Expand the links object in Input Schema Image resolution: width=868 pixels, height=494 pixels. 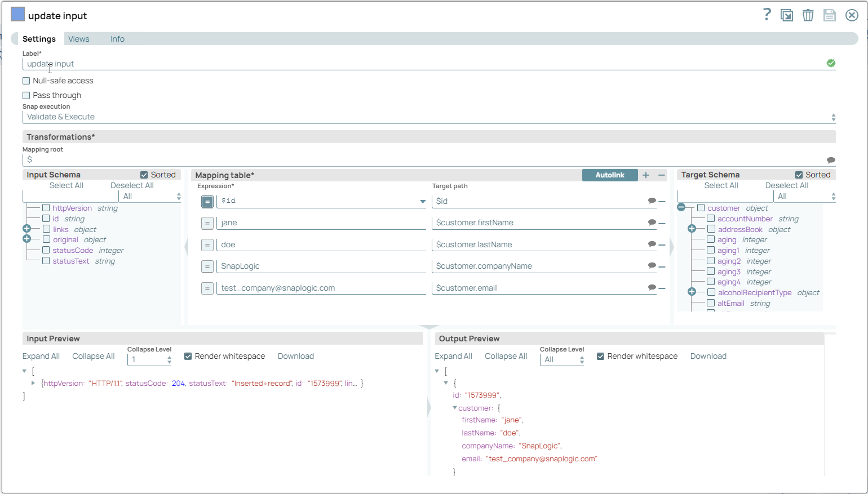[x=28, y=228]
